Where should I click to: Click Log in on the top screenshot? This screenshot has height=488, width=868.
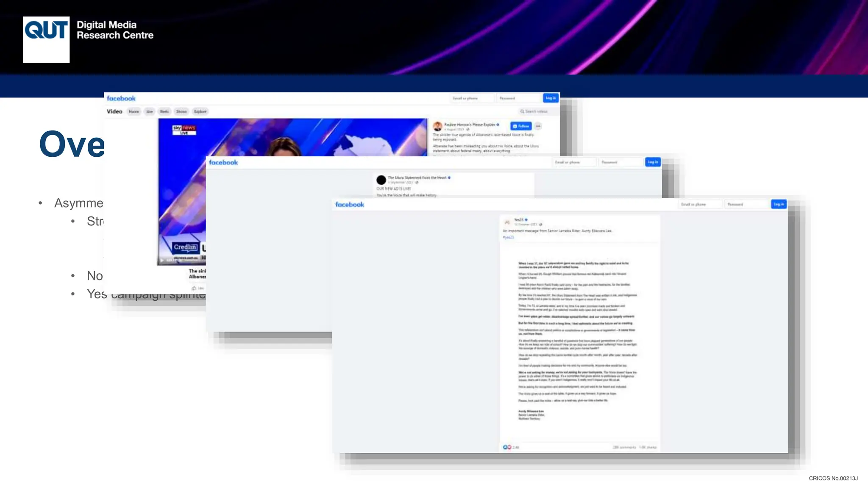pos(551,98)
